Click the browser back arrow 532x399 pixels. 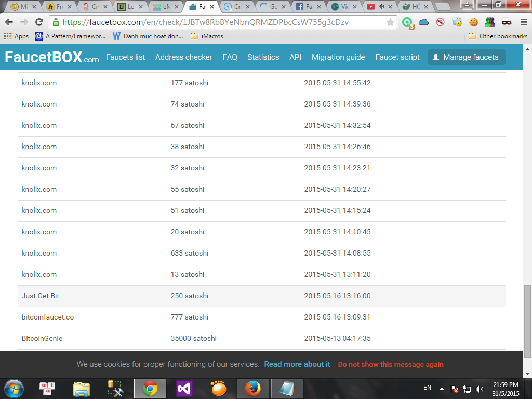pyautogui.click(x=9, y=22)
